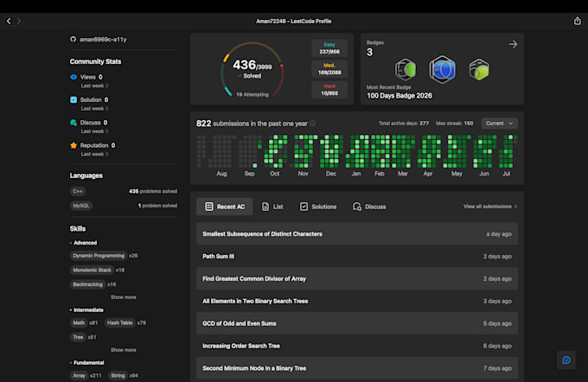Screen dimensions: 588x382
Task: Click the Discuss stat icon
Action: point(73,123)
